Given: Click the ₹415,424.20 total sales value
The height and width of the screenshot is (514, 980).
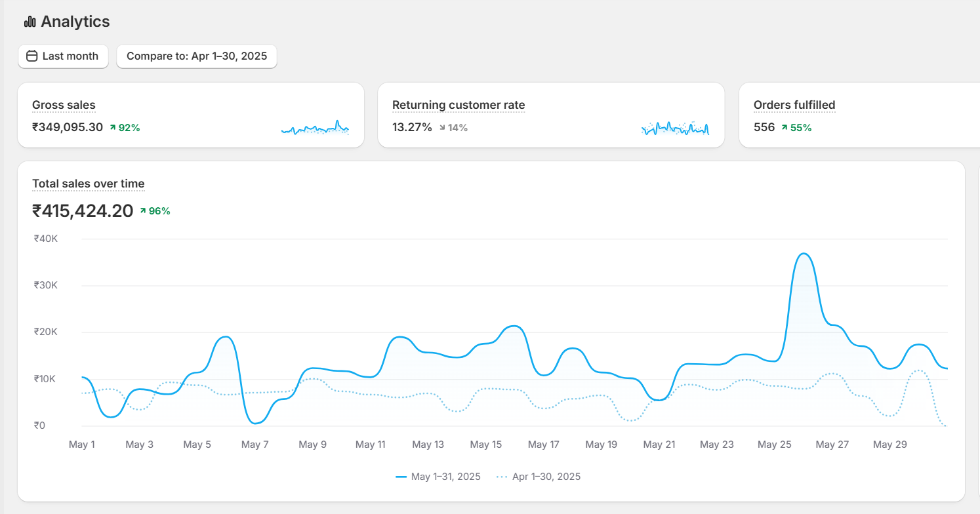Looking at the screenshot, I should click(x=83, y=211).
